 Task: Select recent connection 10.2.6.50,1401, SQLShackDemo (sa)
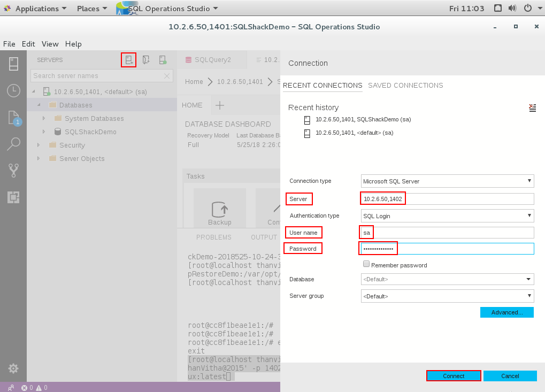pos(363,120)
